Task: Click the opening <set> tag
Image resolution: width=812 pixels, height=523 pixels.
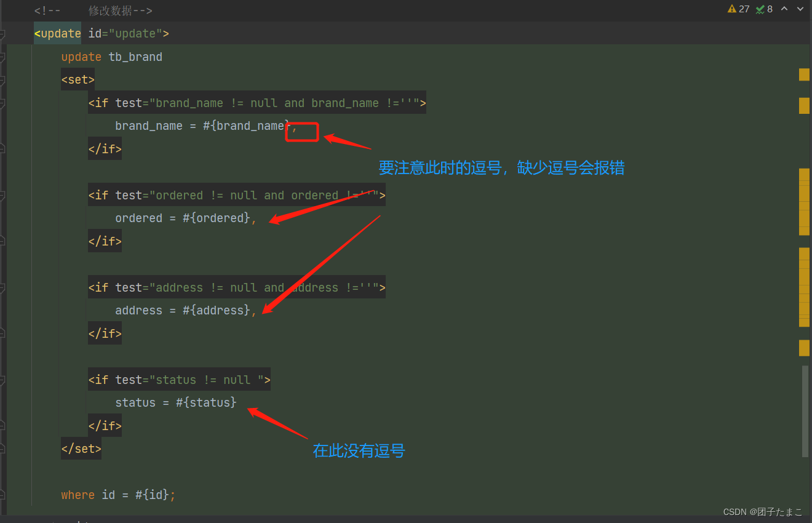Action: point(78,79)
